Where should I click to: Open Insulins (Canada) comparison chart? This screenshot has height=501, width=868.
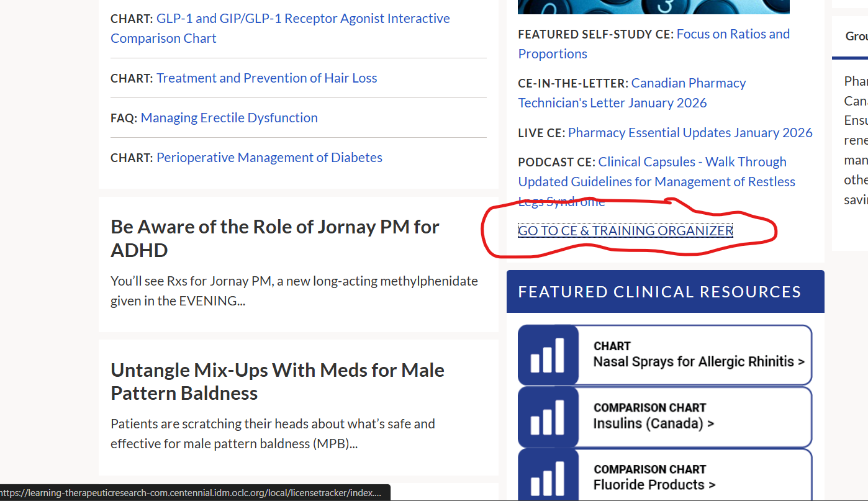[x=653, y=423]
